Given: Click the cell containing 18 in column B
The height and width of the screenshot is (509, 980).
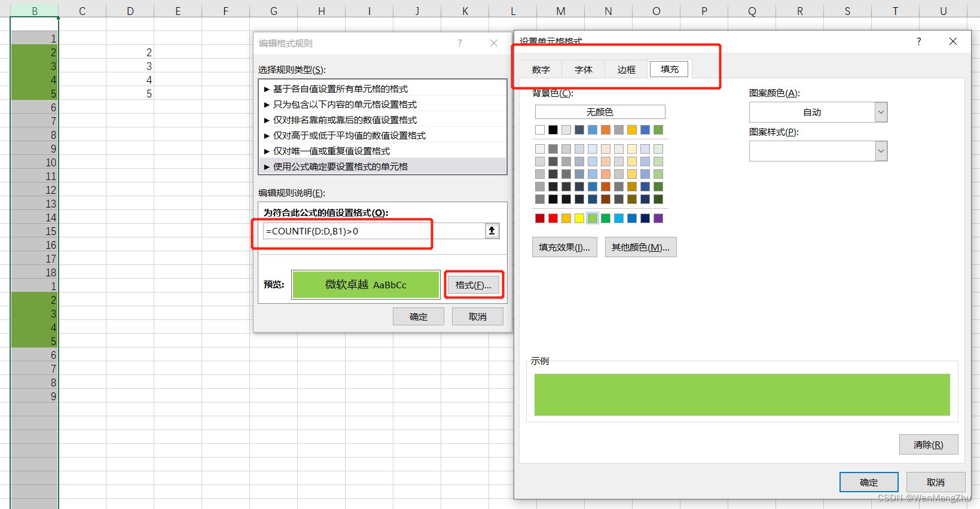Looking at the screenshot, I should [x=35, y=272].
